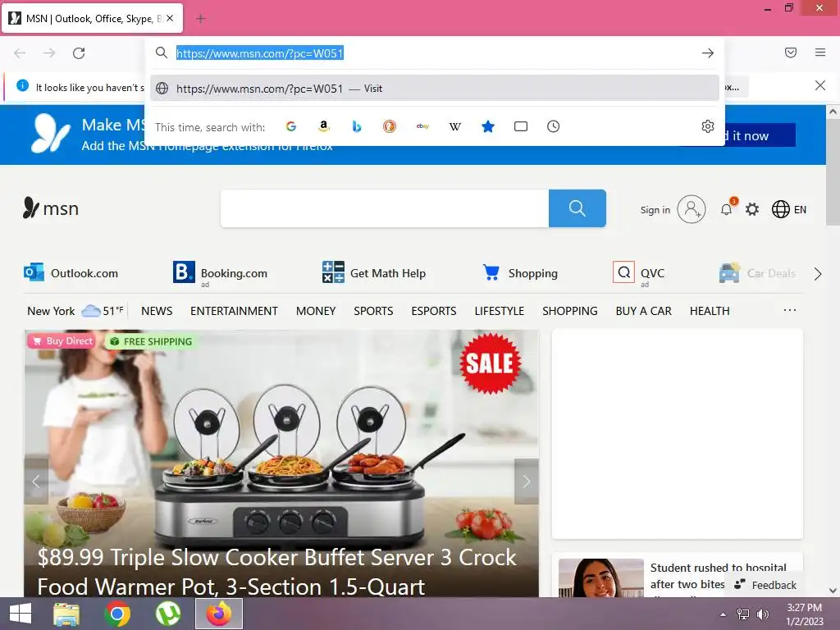Screen dimensions: 840x630
Task: Click the Go arrow in address bar
Action: click(708, 53)
